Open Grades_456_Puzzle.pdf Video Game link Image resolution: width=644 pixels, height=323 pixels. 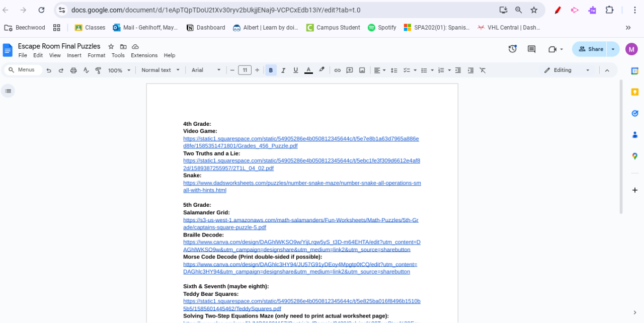(301, 142)
